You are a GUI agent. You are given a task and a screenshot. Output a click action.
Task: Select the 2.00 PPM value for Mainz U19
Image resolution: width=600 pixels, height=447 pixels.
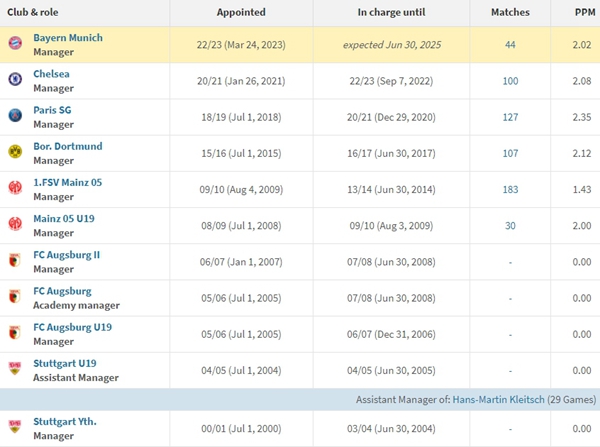tap(582, 226)
